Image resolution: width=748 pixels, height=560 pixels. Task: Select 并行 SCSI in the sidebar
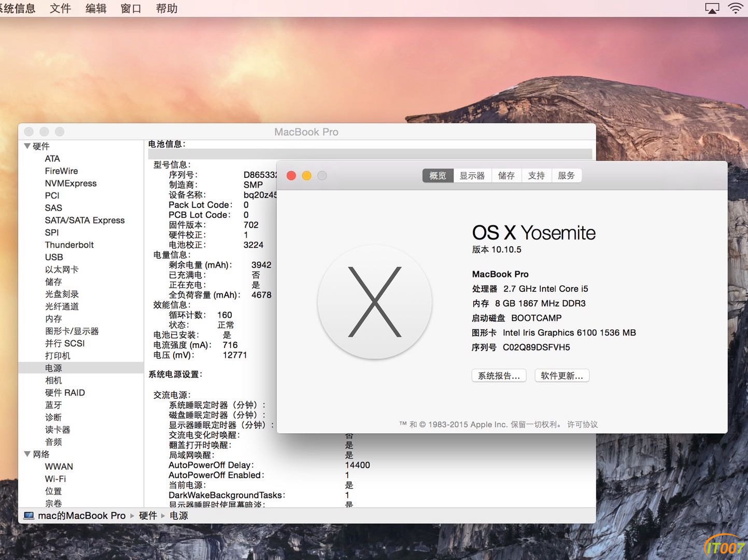[65, 343]
